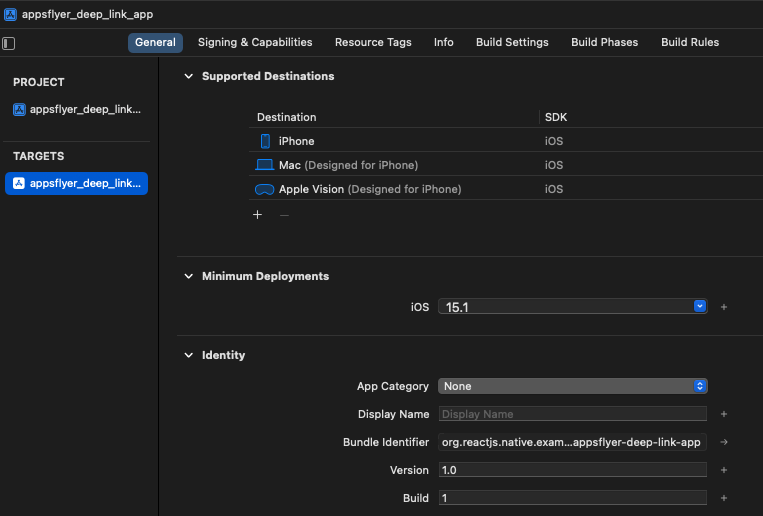Switch to the Signing & Capabilities tab
Image resolution: width=763 pixels, height=516 pixels.
coord(255,42)
